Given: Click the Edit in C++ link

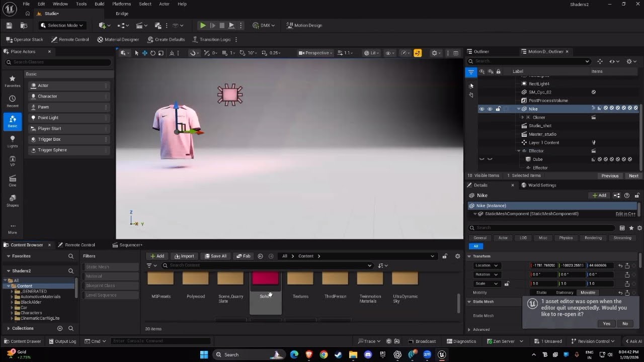Looking at the screenshot, I should tap(625, 214).
